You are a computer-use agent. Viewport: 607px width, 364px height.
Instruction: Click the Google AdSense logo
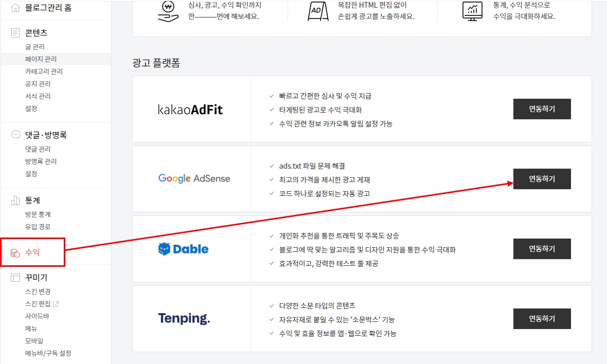point(194,178)
